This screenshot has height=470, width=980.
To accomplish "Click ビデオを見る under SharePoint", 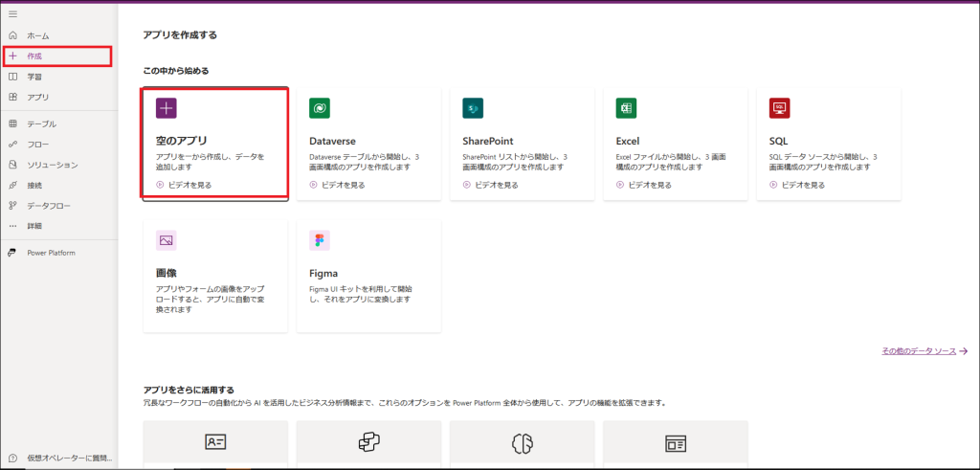I will (497, 185).
